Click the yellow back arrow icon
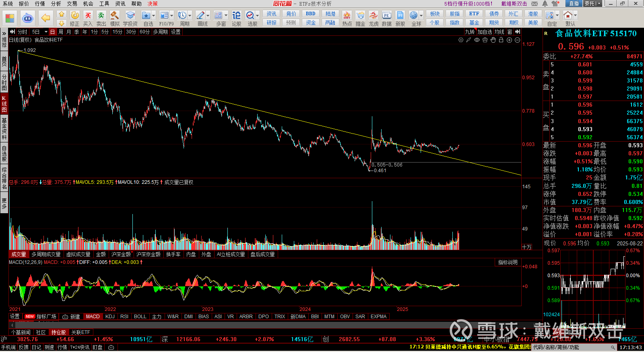644x352 pixels. (x=46, y=18)
